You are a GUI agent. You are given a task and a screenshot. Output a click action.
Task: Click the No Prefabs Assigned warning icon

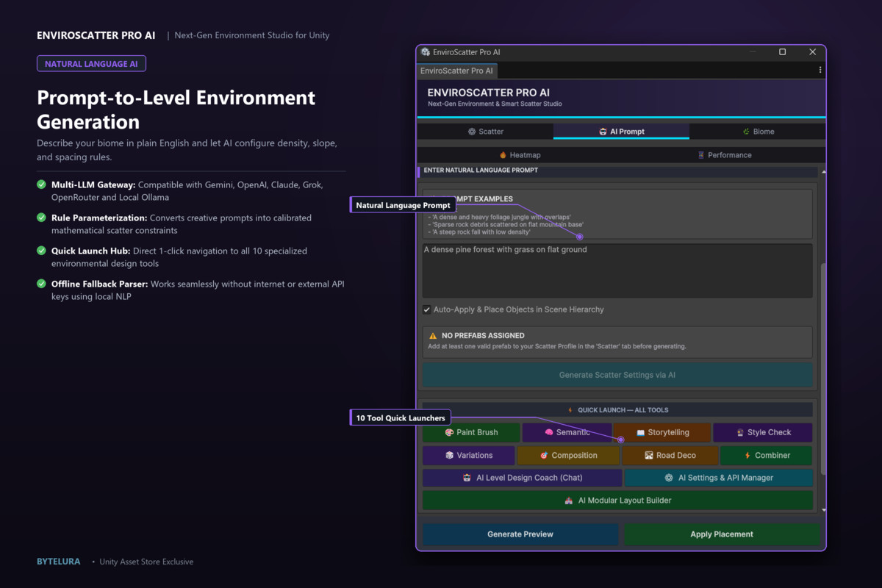pos(433,336)
